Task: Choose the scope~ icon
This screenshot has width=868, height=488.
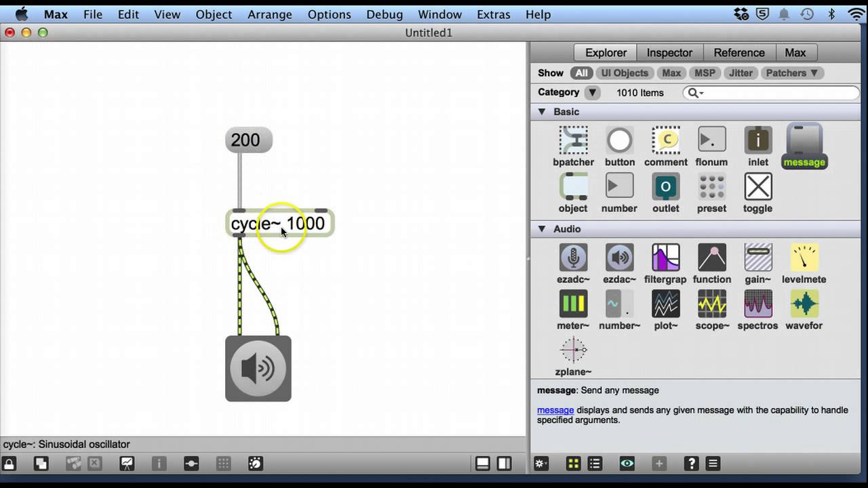Action: pyautogui.click(x=711, y=304)
